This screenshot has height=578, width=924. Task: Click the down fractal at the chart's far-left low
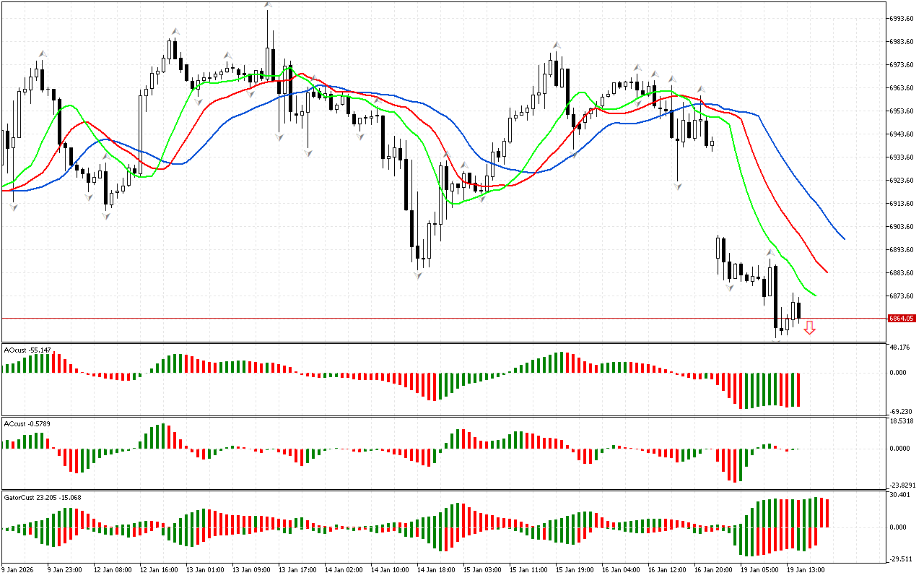[13, 207]
